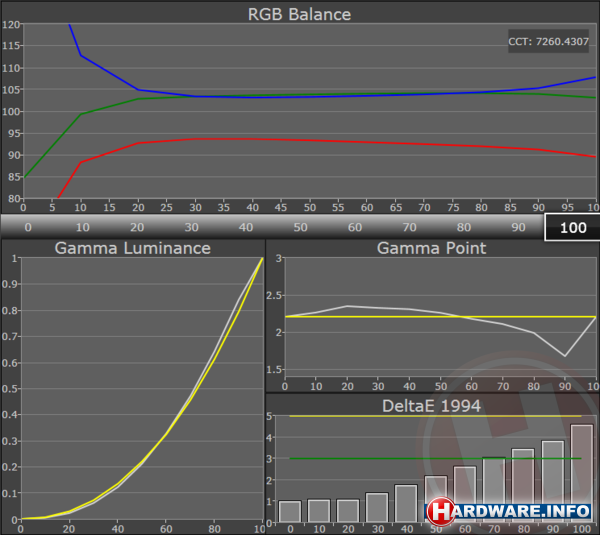The image size is (600, 535).
Task: Select the 70 grayscale level step
Action: pos(409,227)
